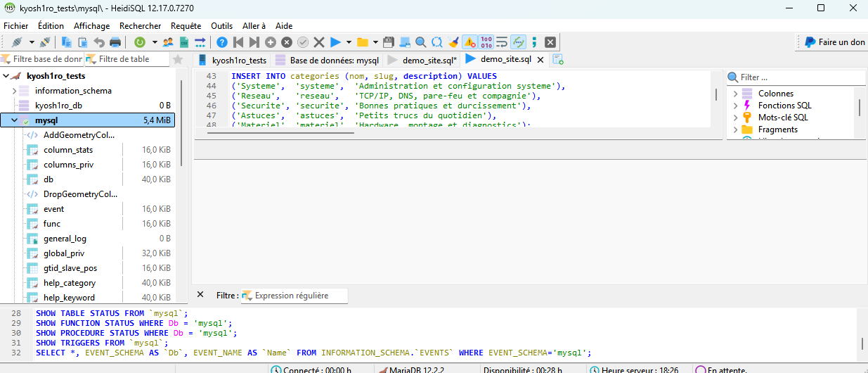This screenshot has width=868, height=373.
Task: Click the delete row X circle icon
Action: click(287, 42)
